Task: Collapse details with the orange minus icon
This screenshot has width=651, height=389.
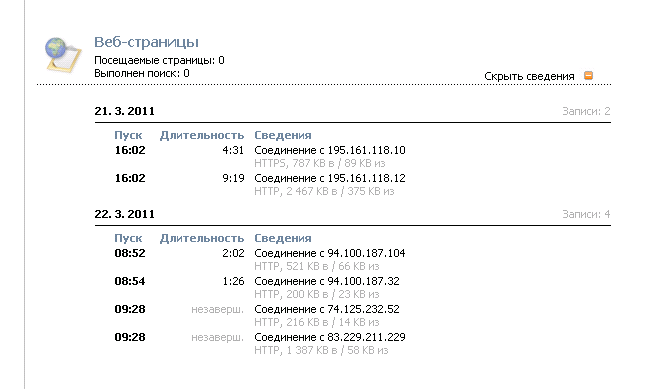Action: pos(588,76)
